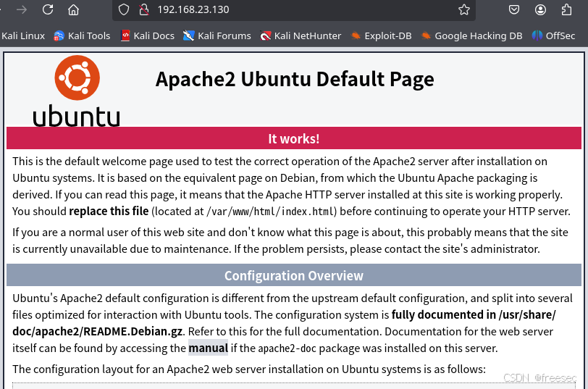Click the Configuration Overview section header

pos(293,276)
